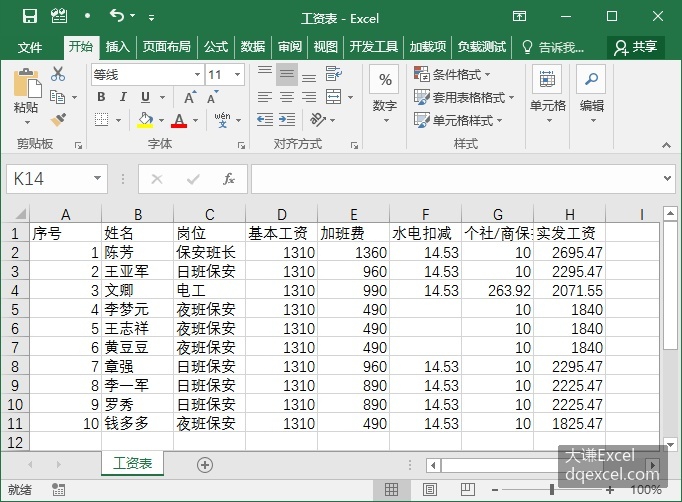The image size is (682, 502).
Task: Toggle Bold formatting
Action: 101,97
